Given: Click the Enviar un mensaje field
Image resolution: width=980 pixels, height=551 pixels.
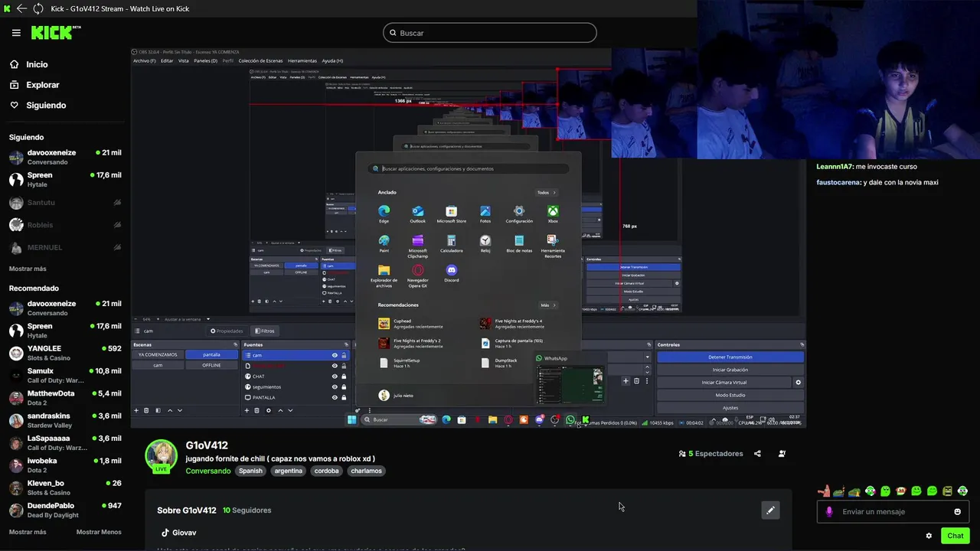Looking at the screenshot, I should click(x=893, y=512).
